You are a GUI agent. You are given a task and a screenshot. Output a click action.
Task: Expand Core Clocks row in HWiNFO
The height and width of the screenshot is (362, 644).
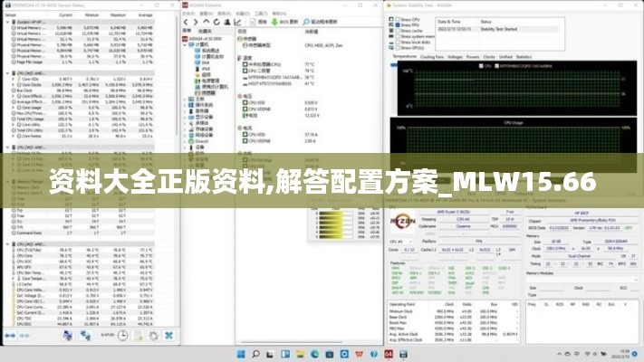pos(14,84)
